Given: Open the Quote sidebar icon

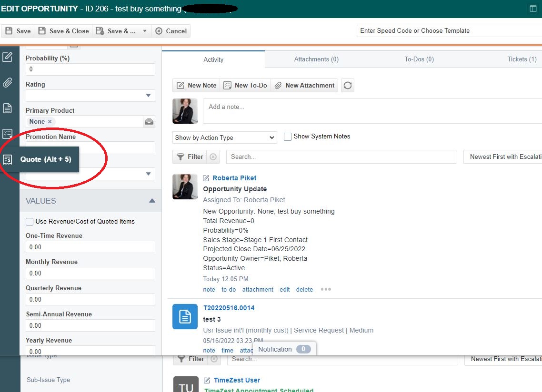Looking at the screenshot, I should coord(7,159).
